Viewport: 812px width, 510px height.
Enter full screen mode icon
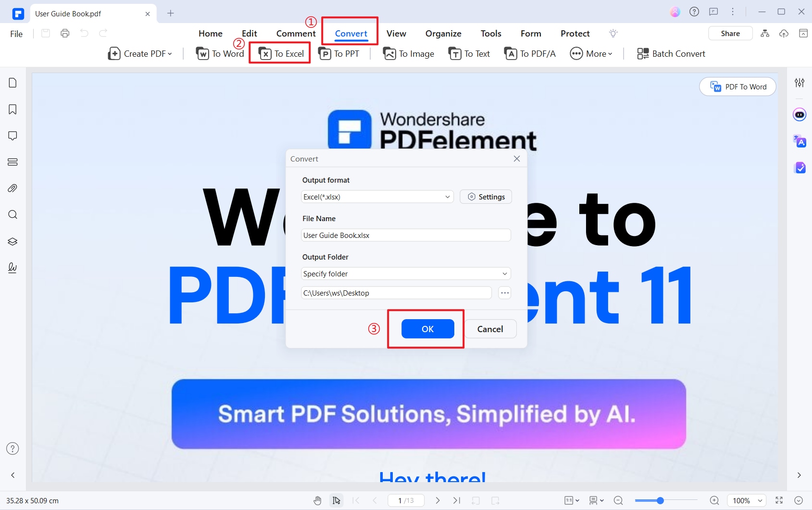point(779,500)
